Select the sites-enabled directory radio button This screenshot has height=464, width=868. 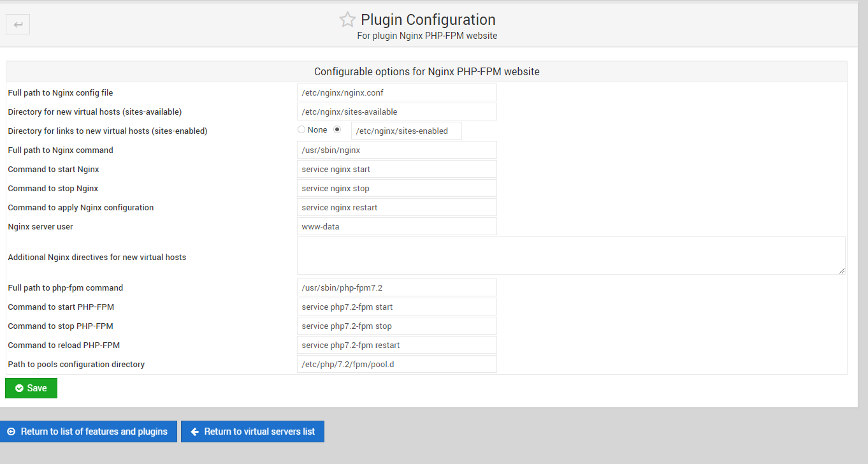pyautogui.click(x=338, y=129)
